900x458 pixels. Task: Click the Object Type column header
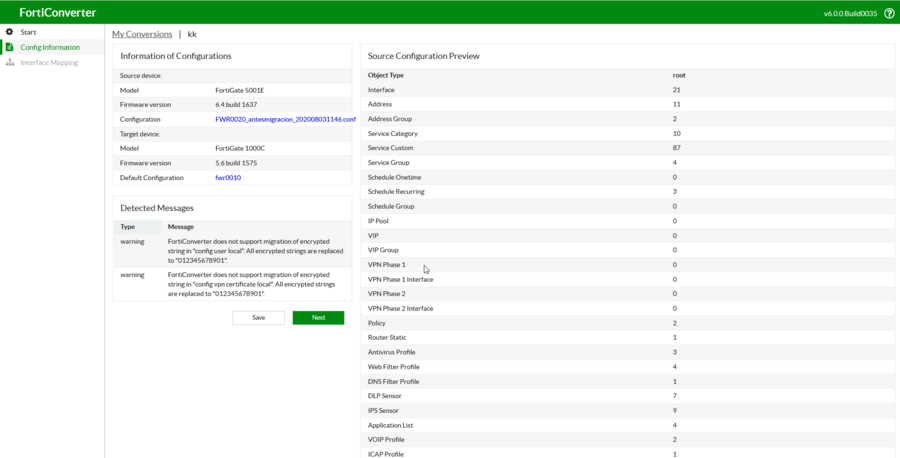coord(386,75)
